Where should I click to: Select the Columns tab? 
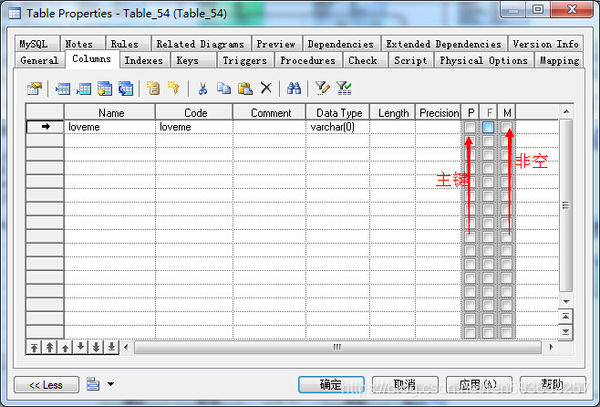(x=92, y=59)
